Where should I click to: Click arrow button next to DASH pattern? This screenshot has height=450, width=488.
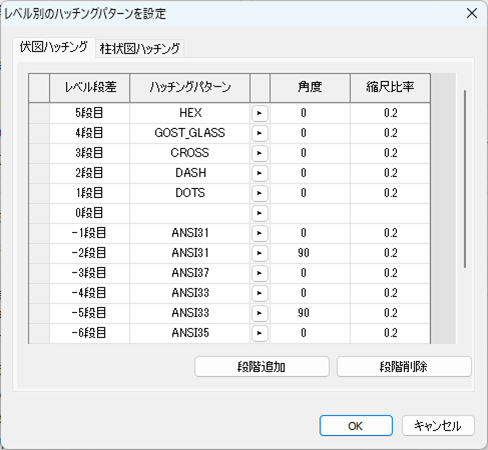coord(260,173)
